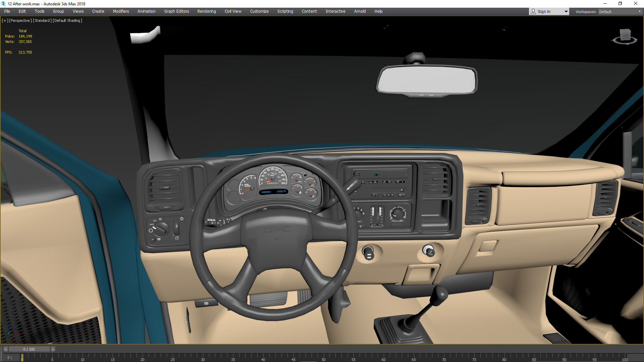
Task: Open the [Perspective] viewport label menu
Action: pyautogui.click(x=20, y=20)
